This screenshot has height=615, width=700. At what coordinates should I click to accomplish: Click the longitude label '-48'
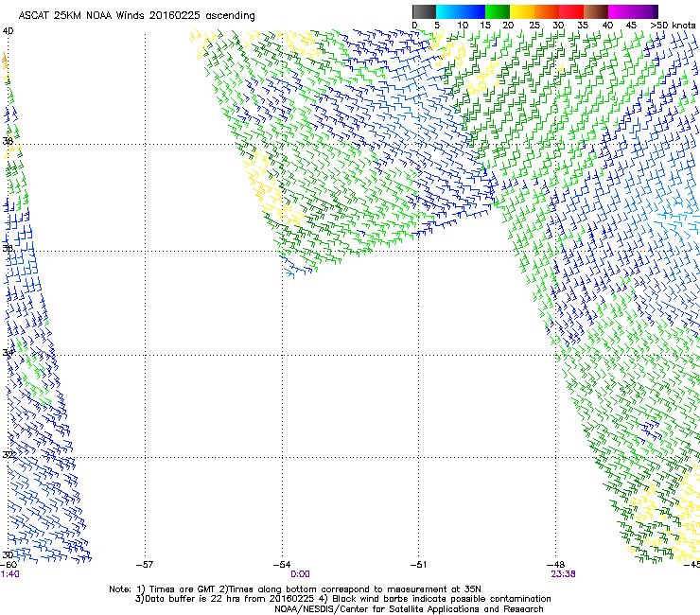556,565
